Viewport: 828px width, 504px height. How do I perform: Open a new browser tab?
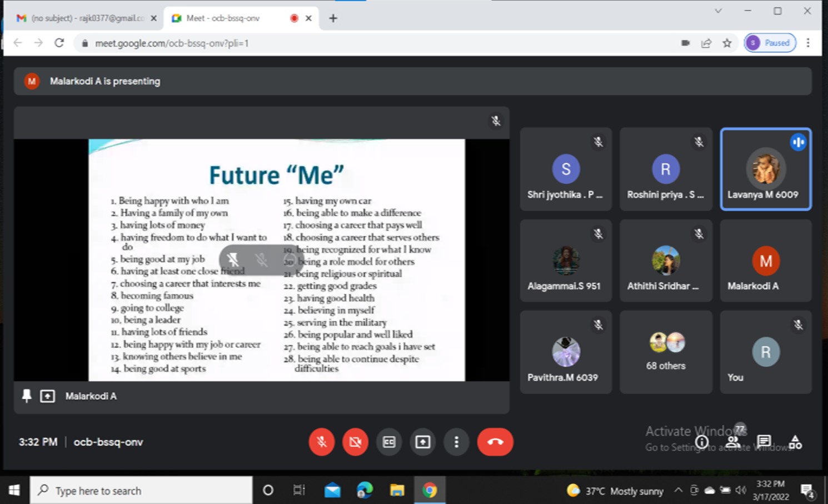pos(333,18)
